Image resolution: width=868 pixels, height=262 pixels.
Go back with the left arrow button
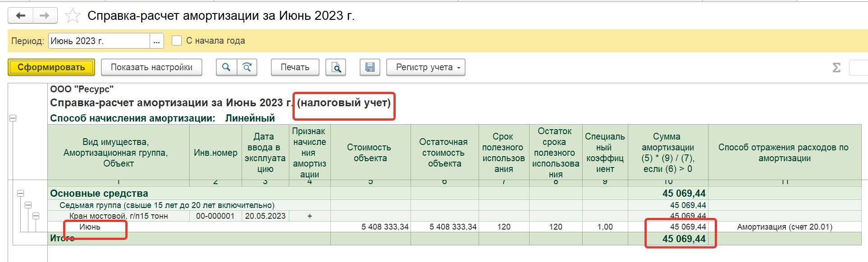[x=20, y=16]
